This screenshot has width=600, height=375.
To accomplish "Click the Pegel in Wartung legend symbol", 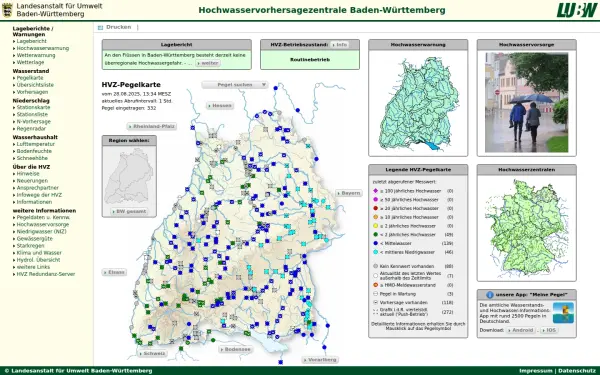I will click(375, 294).
